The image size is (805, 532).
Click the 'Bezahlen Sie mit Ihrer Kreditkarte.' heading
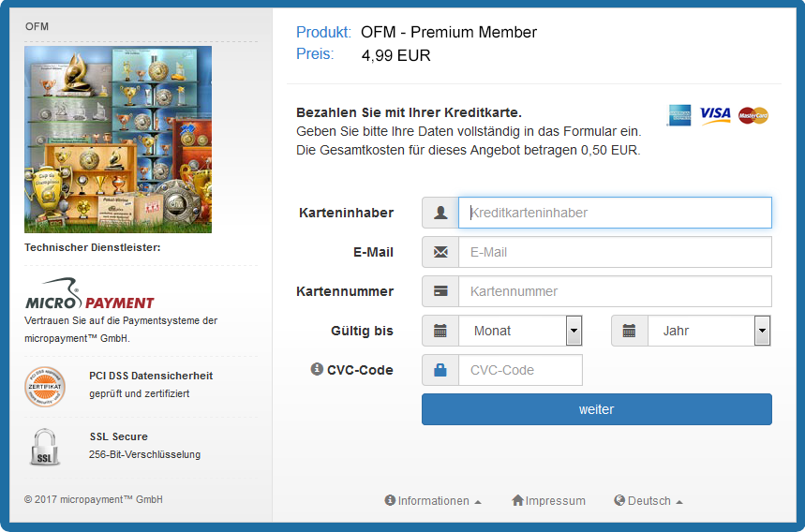(409, 112)
